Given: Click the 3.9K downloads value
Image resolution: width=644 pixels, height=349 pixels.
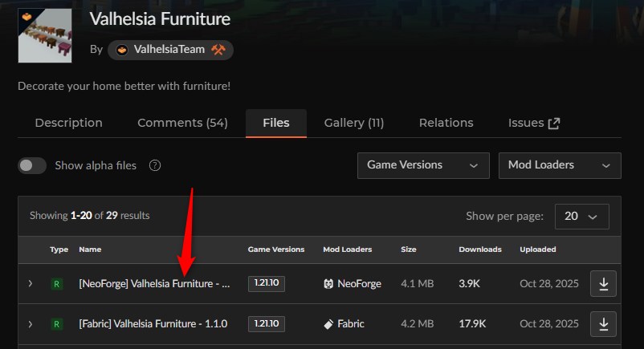Looking at the screenshot, I should 469,284.
